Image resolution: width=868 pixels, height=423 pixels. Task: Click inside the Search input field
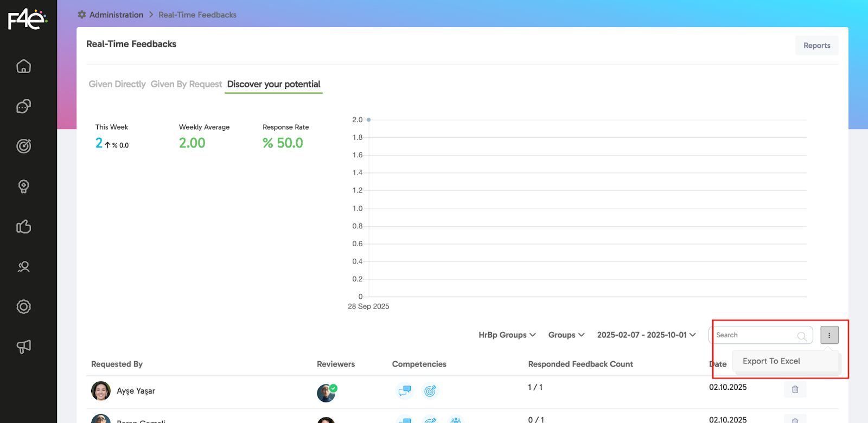pos(754,335)
